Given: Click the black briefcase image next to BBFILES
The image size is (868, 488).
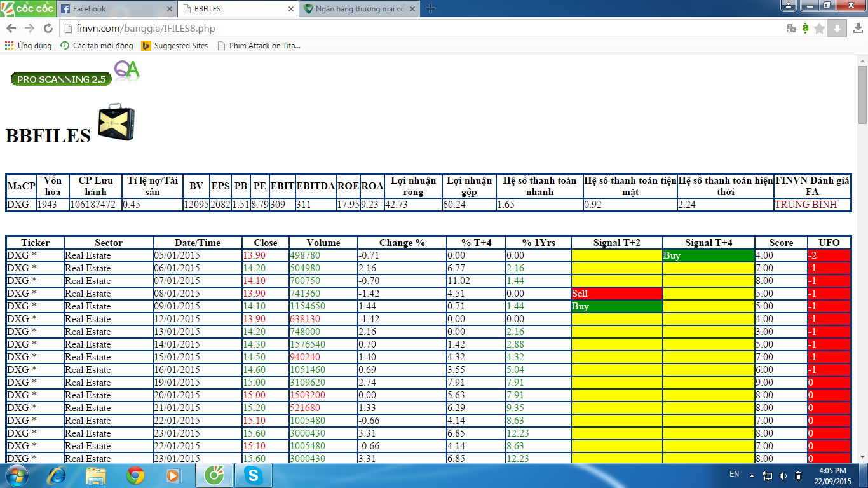Looking at the screenshot, I should tap(116, 122).
